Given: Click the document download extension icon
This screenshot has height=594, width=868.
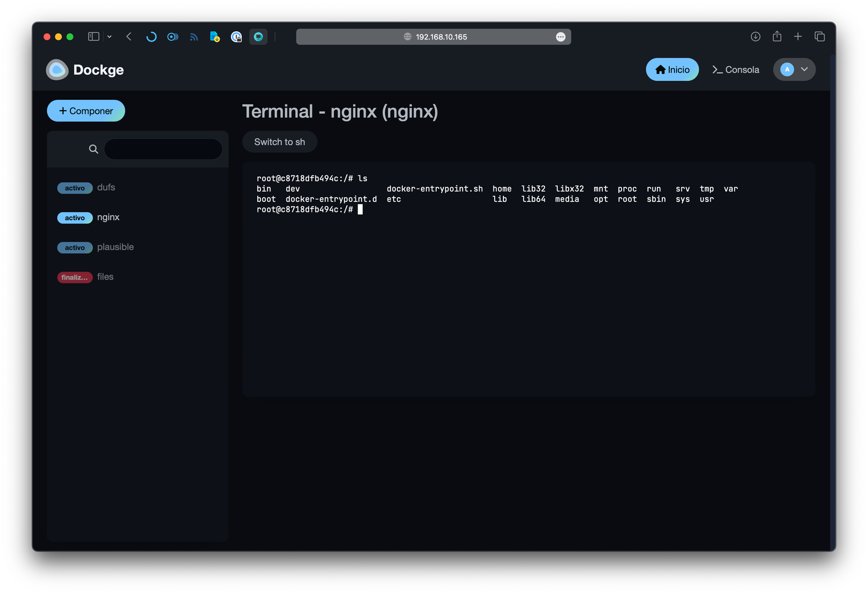Looking at the screenshot, I should (215, 37).
